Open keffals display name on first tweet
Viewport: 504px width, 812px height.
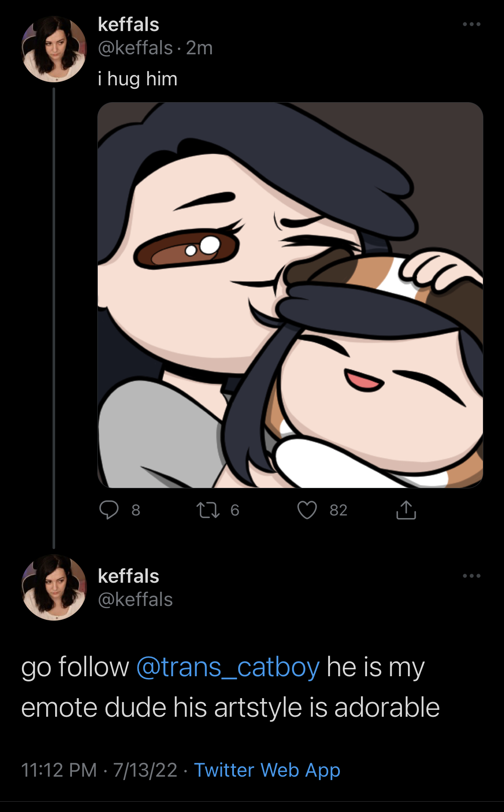128,25
